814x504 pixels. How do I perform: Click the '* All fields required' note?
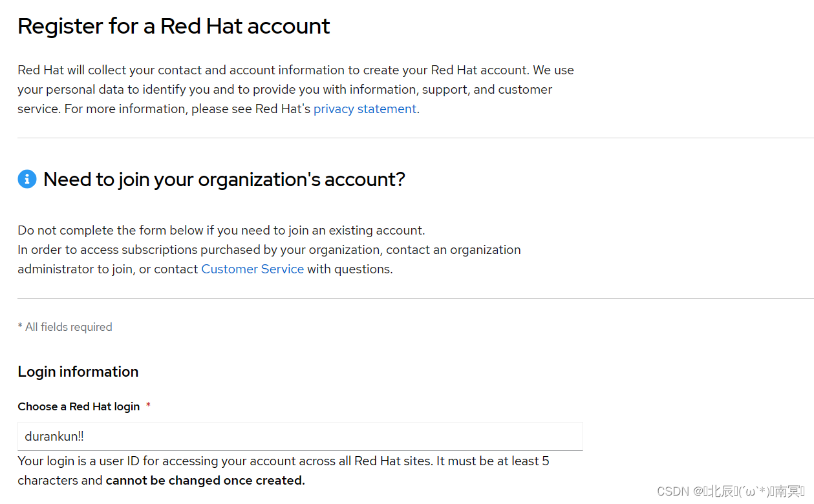pyautogui.click(x=65, y=327)
